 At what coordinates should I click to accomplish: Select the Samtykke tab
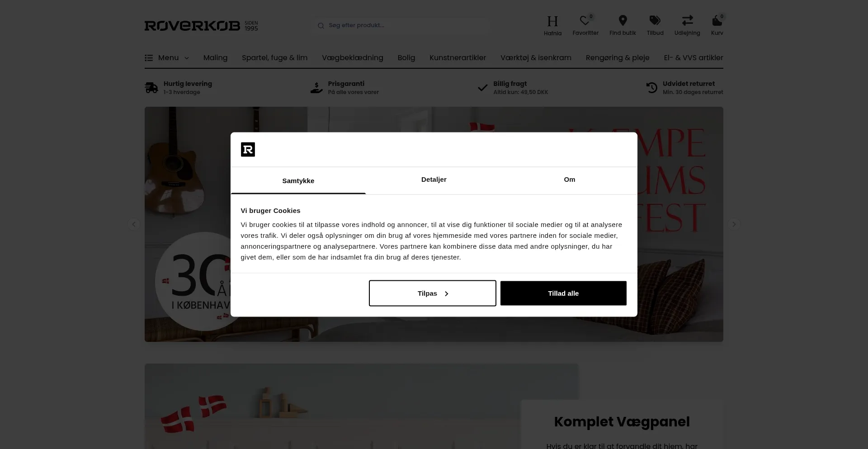[x=298, y=181]
